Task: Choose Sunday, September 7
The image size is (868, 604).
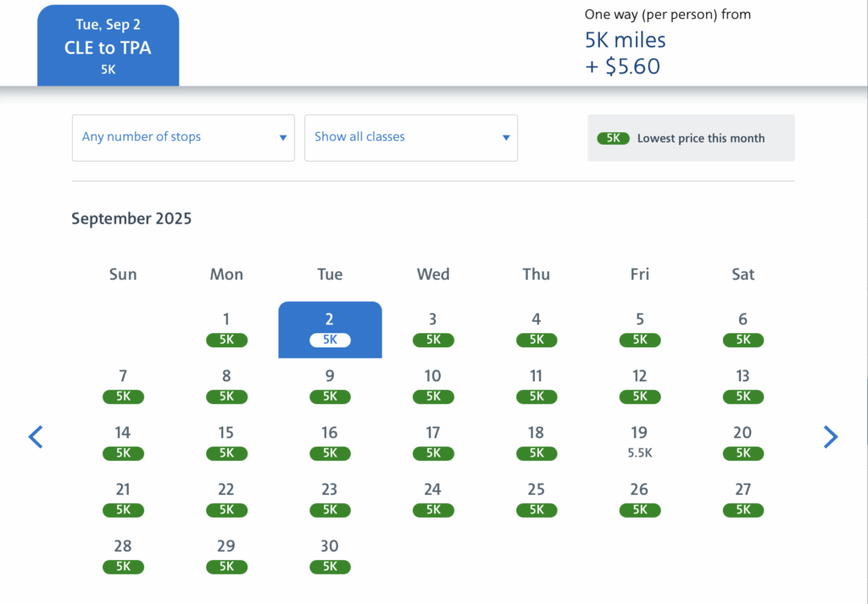Action: pyautogui.click(x=123, y=385)
